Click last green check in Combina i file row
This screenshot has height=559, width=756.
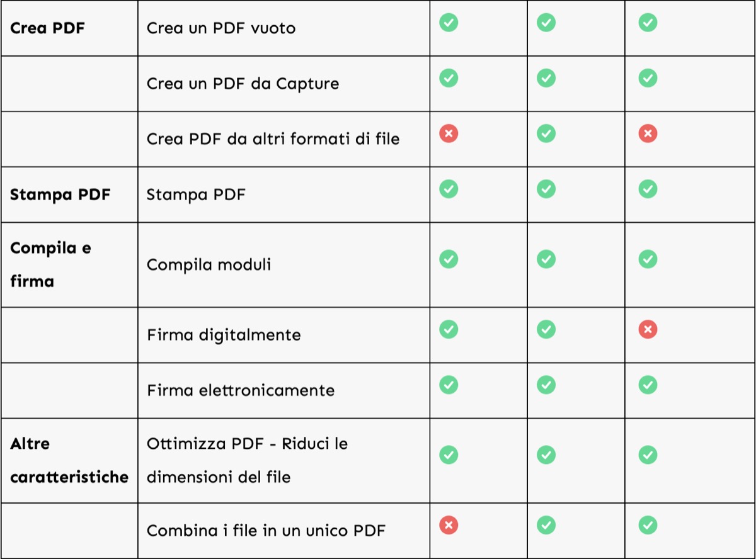(x=648, y=526)
